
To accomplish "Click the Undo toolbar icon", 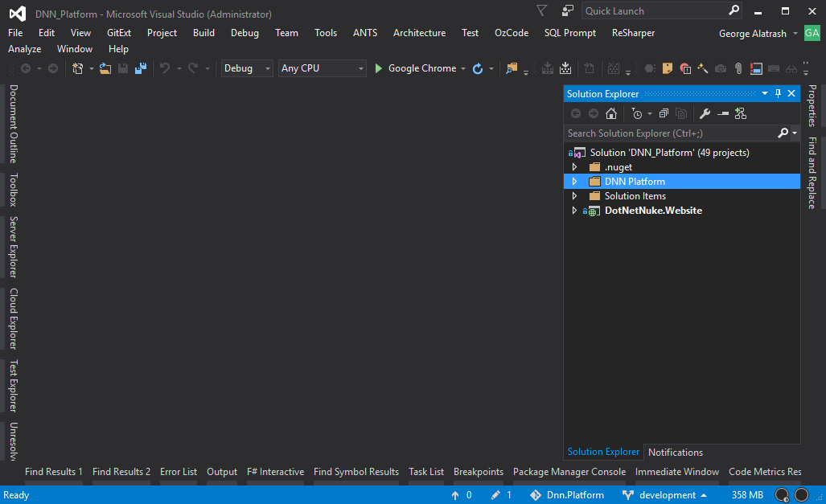I will coord(165,68).
